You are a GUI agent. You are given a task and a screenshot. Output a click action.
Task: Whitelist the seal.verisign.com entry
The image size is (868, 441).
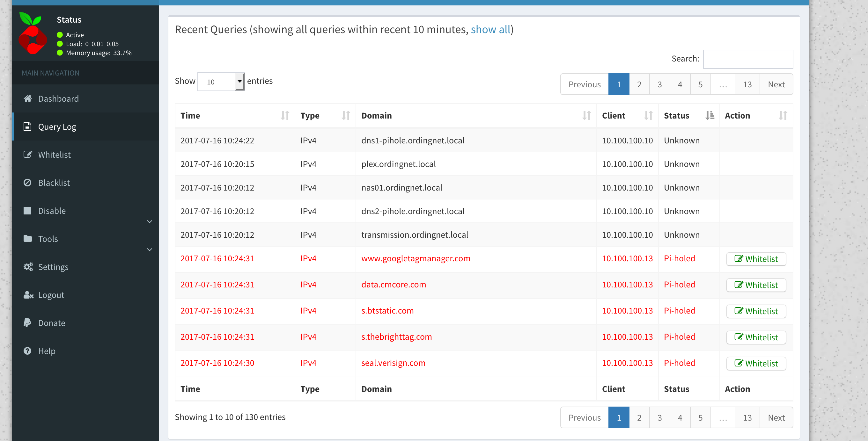(x=756, y=363)
